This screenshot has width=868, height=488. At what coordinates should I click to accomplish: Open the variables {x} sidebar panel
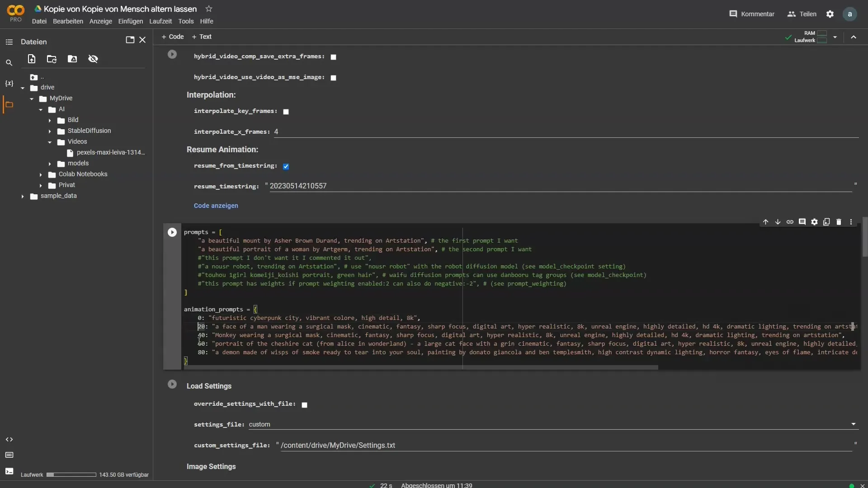coord(9,84)
